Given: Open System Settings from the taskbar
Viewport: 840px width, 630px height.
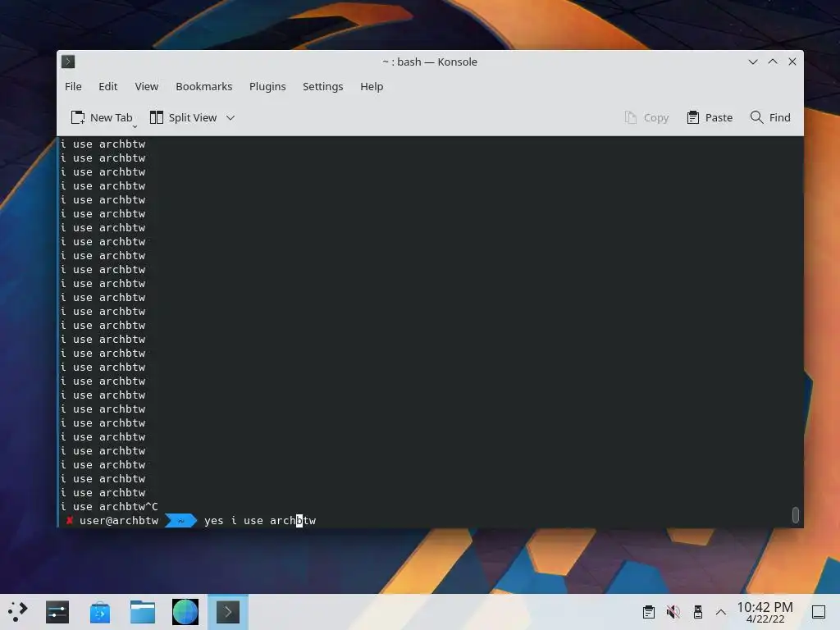Looking at the screenshot, I should (57, 611).
